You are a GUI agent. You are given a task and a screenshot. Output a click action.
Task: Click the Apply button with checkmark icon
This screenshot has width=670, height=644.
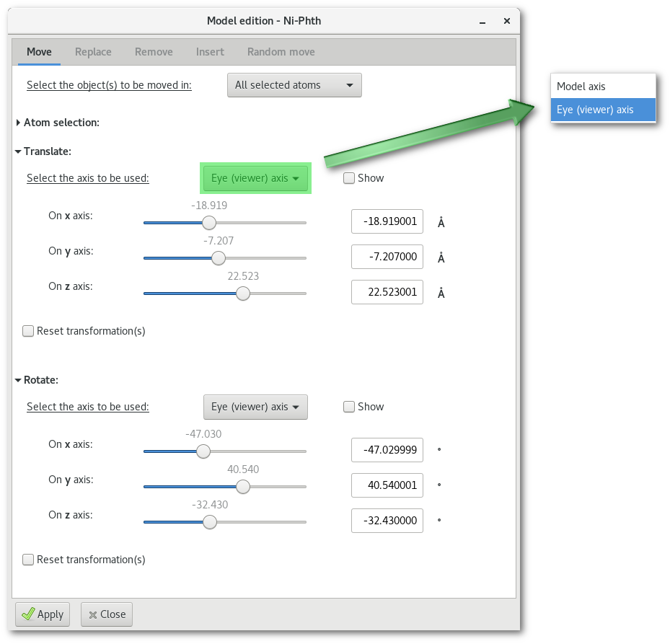43,614
